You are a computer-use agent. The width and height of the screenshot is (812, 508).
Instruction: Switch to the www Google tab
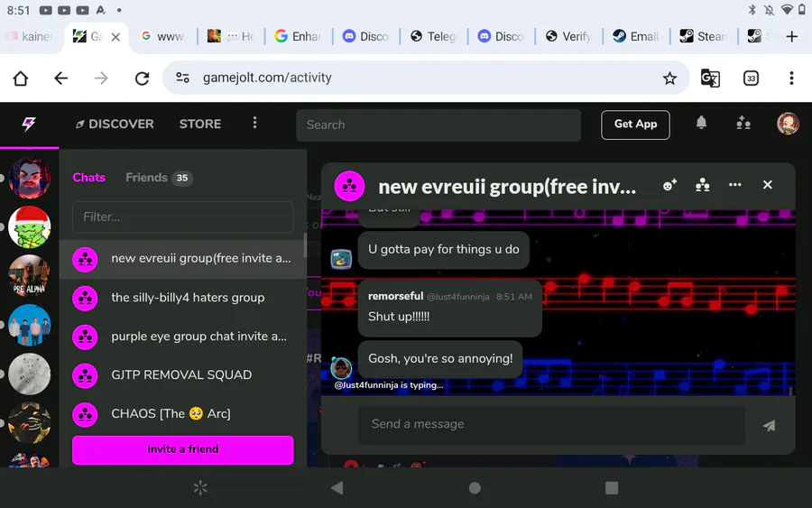pyautogui.click(x=163, y=36)
